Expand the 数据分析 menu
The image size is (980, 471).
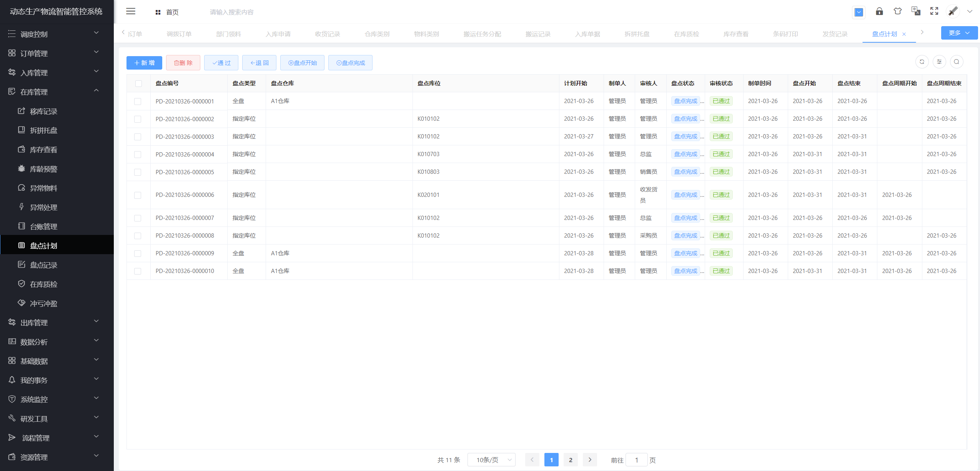(57, 341)
